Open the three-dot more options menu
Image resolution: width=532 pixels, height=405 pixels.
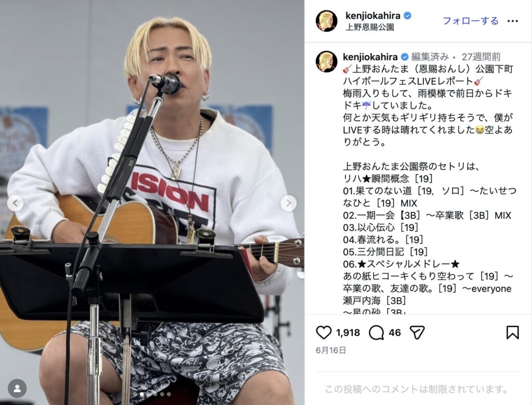512,21
